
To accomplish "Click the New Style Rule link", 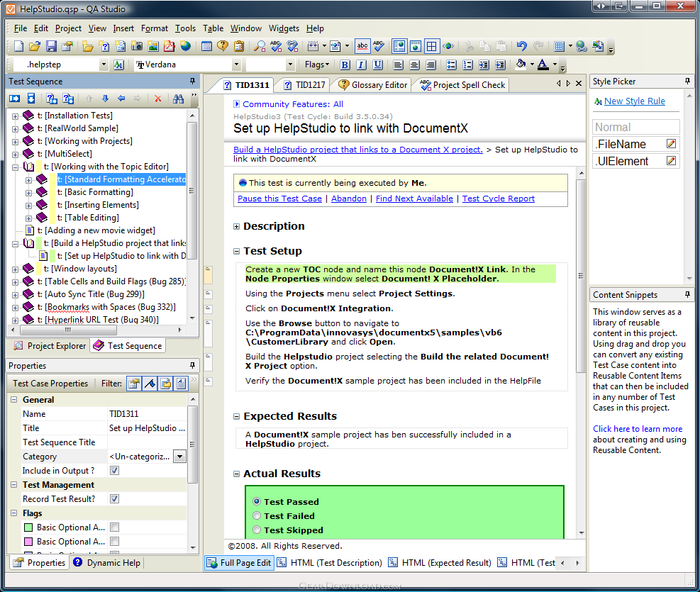I will click(634, 101).
